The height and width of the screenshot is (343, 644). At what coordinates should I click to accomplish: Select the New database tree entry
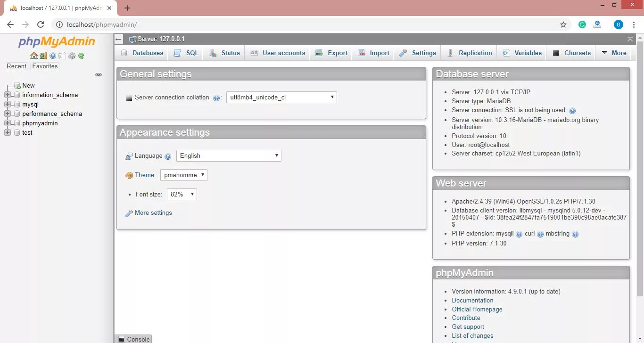coord(28,86)
